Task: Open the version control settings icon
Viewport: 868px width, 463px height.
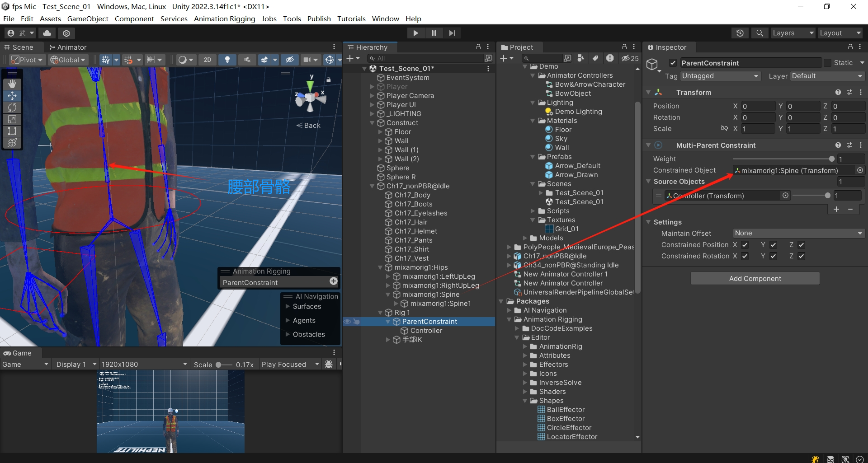Action: (66, 33)
